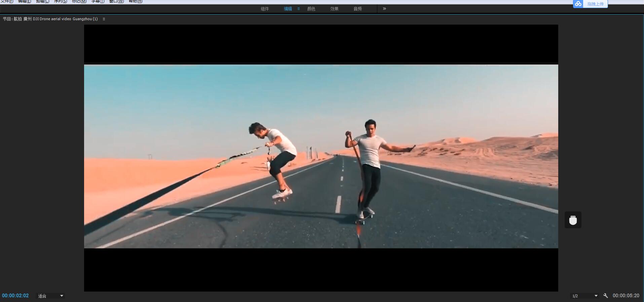
Task: Click the 拖拽上传 upload button
Action: click(x=595, y=4)
